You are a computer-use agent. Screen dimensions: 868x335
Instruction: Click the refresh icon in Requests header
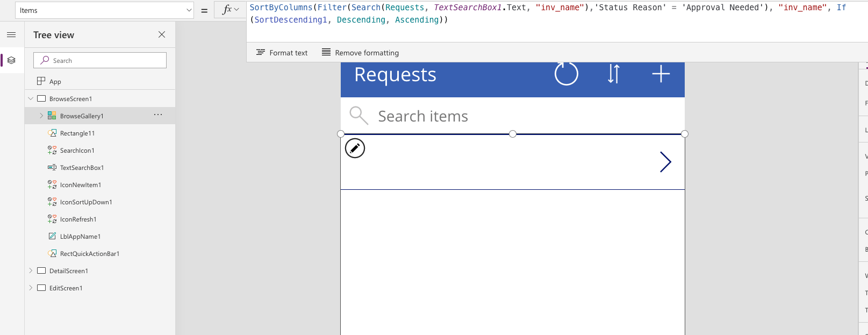click(x=566, y=74)
